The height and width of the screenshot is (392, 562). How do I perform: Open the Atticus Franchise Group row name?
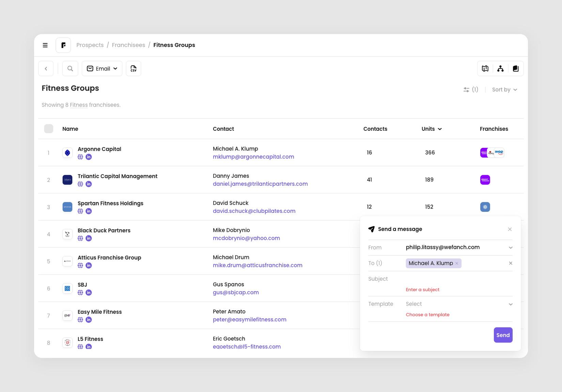click(x=109, y=257)
